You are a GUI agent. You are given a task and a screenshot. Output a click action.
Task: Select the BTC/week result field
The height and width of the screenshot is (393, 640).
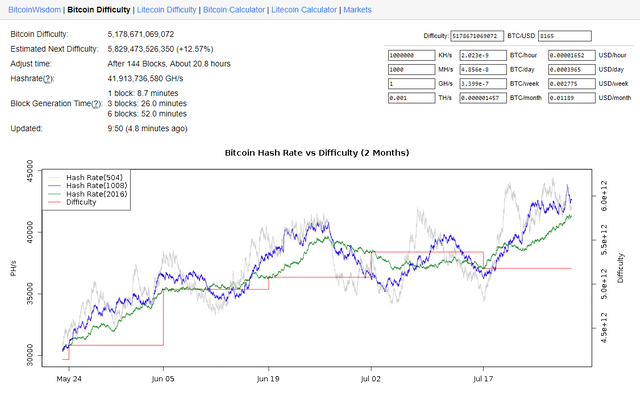point(483,84)
